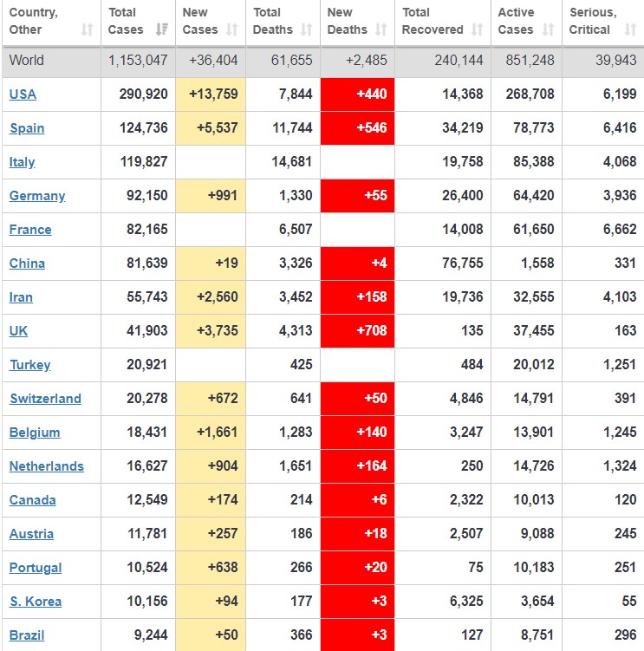644x651 pixels.
Task: Open the USA country link
Action: pos(23,94)
